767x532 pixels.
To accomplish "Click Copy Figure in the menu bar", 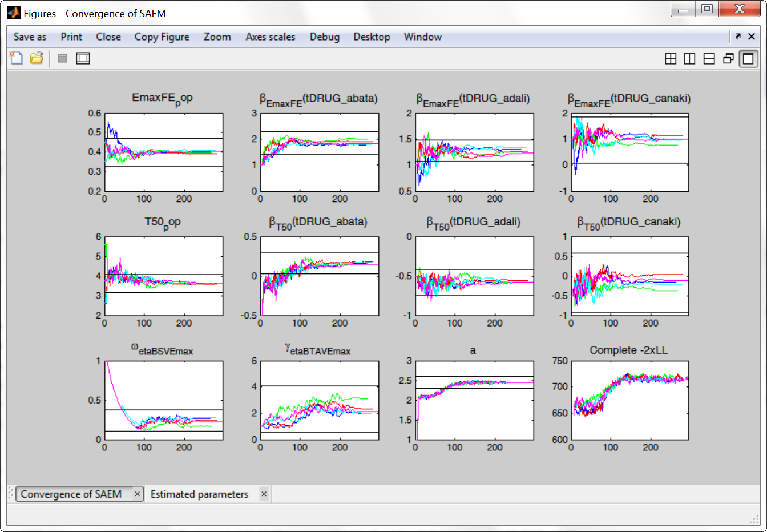I will 162,37.
